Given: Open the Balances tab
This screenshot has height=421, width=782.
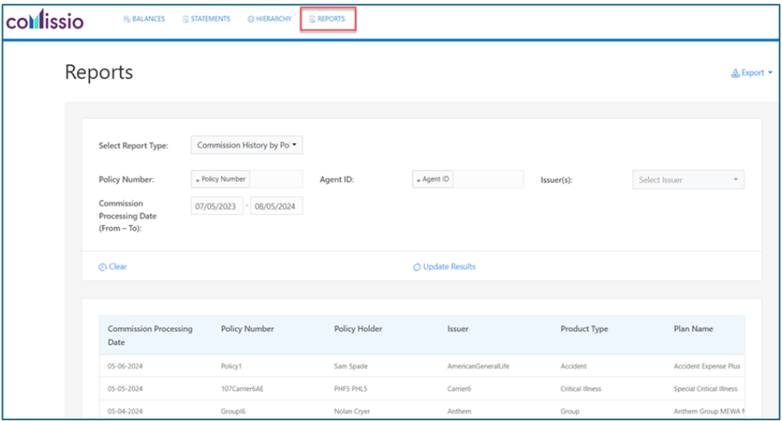Looking at the screenshot, I should click(x=144, y=19).
